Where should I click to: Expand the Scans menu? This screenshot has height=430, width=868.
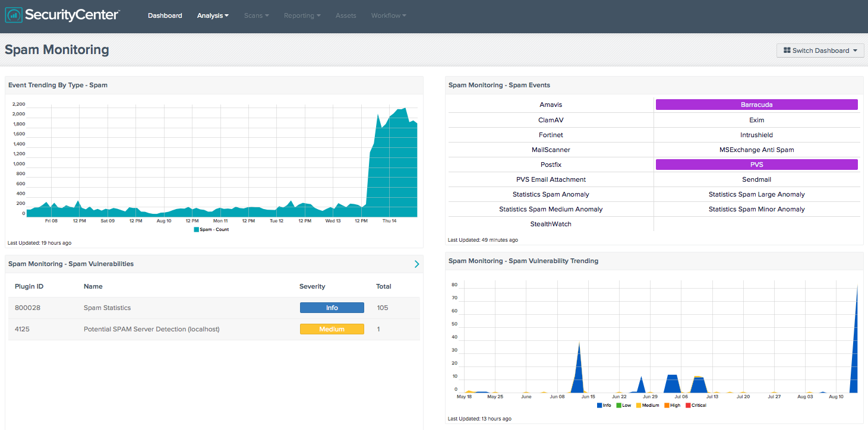[x=256, y=15]
